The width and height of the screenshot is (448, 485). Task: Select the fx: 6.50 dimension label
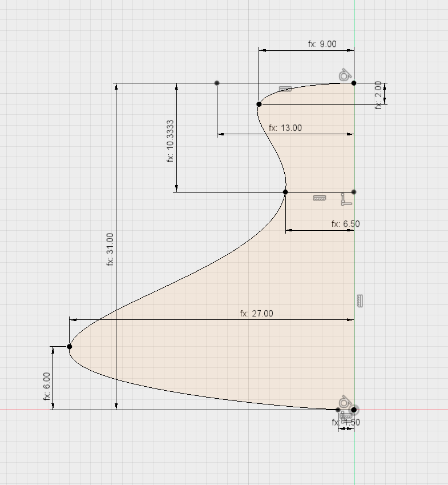coord(345,223)
